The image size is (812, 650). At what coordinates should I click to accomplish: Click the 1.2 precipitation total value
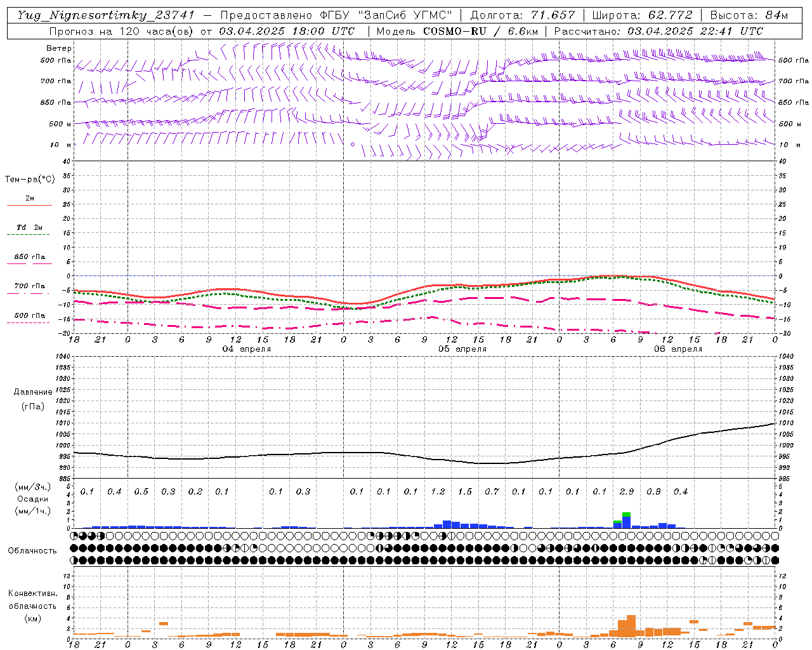(x=438, y=491)
